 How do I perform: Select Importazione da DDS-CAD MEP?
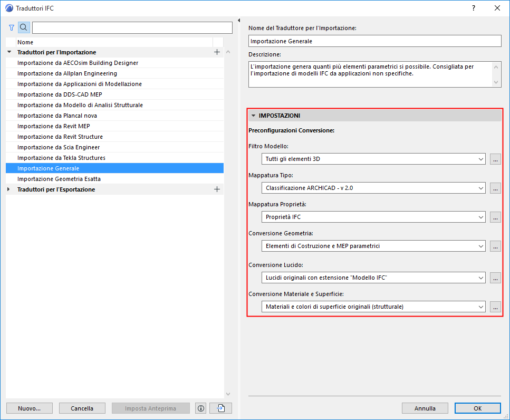[114, 94]
